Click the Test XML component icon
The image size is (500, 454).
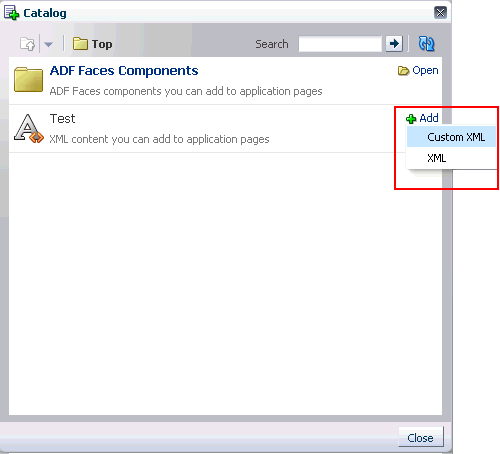(x=29, y=128)
